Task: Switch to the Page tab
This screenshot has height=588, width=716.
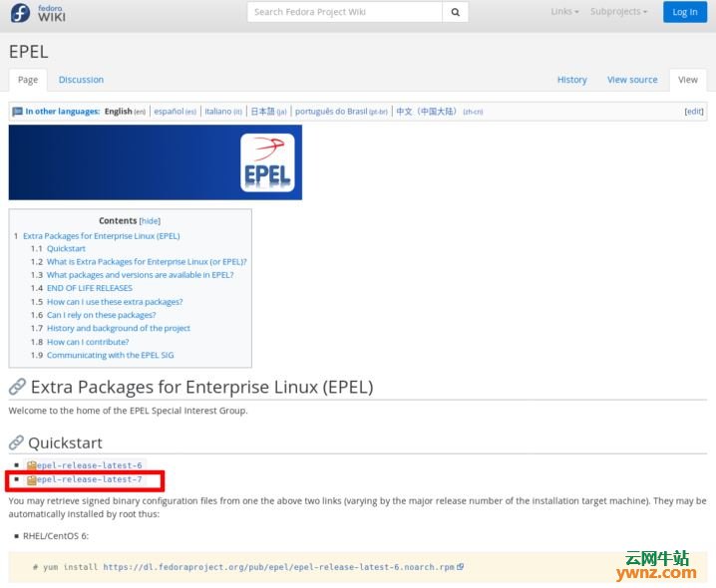Action: 28,80
